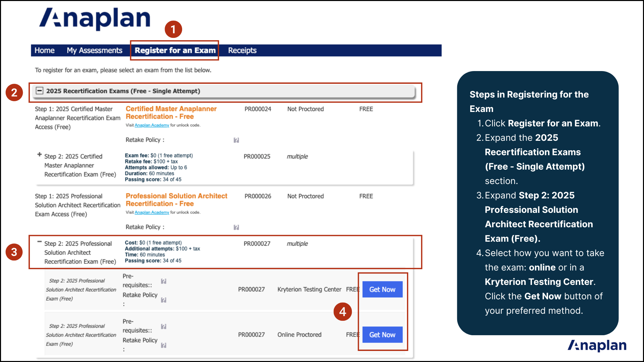Click the Anaplan logo at top left
The width and height of the screenshot is (644, 362).
click(x=95, y=18)
